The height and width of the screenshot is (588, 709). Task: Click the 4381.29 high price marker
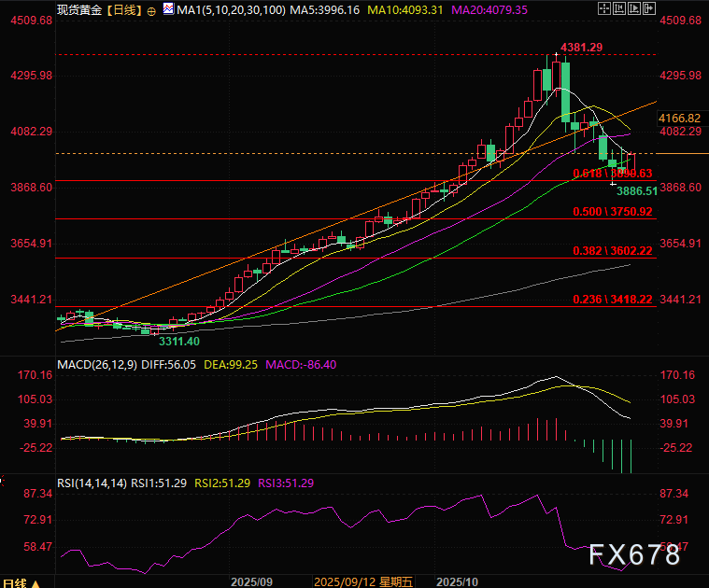click(581, 47)
